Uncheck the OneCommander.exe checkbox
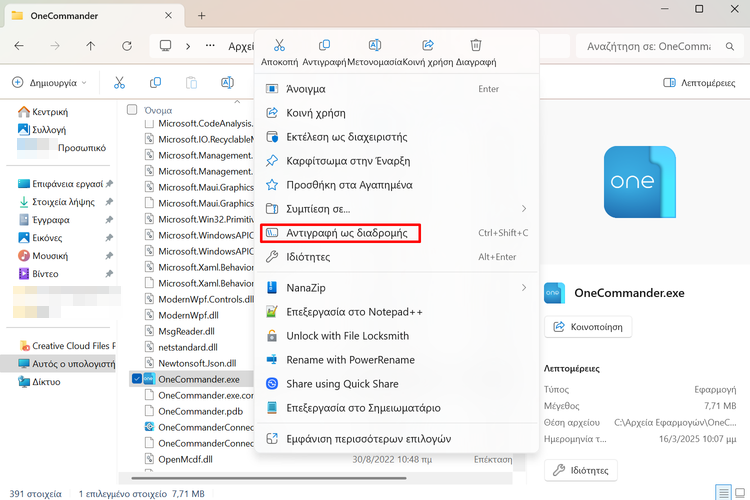The height and width of the screenshot is (500, 750). 137,379
